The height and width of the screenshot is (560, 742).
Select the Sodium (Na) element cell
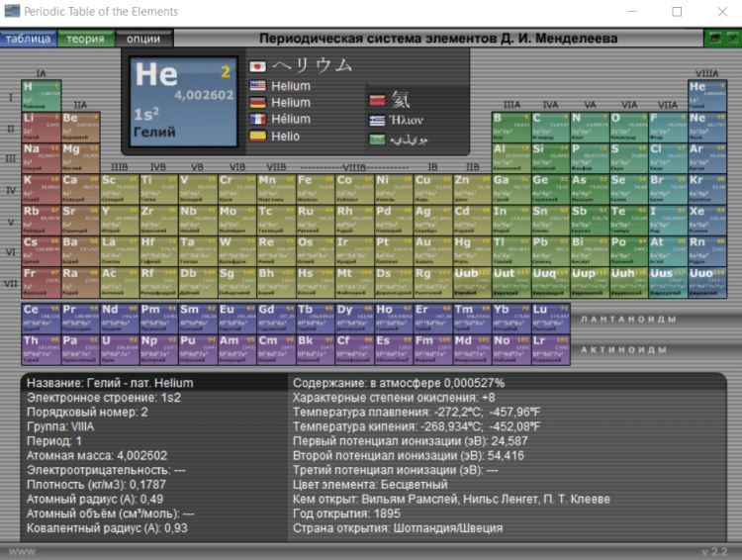(42, 158)
